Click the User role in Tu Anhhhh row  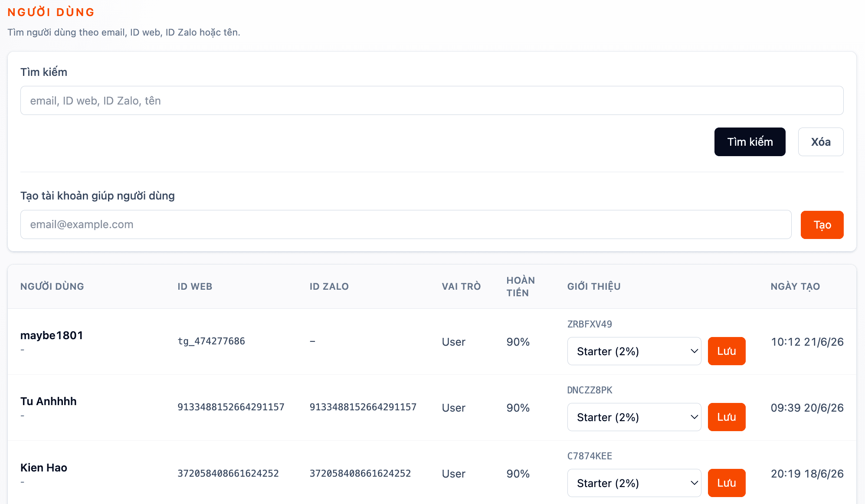pos(453,408)
